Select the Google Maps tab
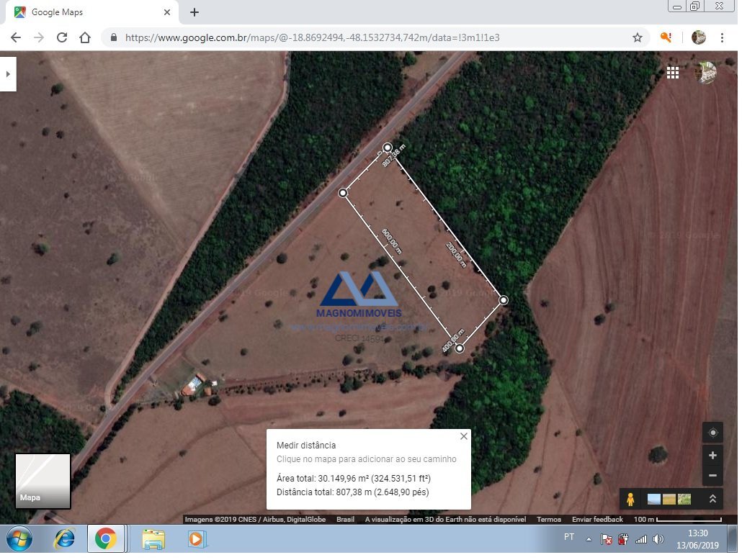The image size is (742, 560). click(x=90, y=12)
